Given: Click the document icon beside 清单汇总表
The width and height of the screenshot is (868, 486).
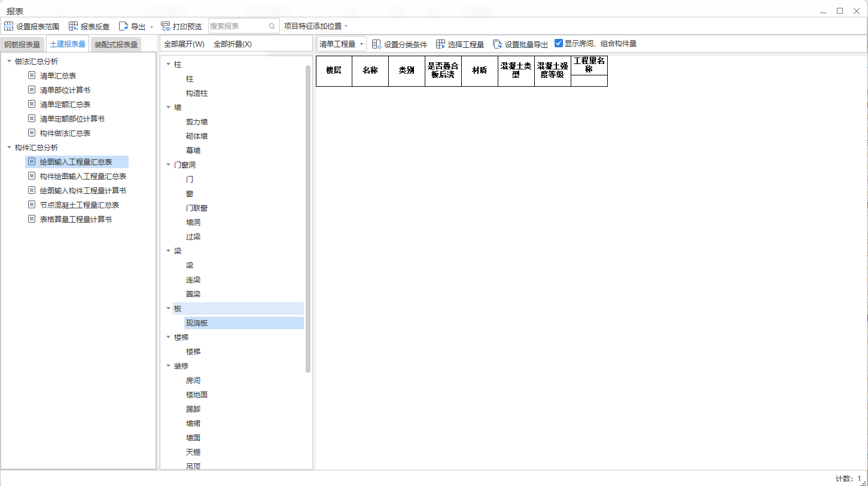Looking at the screenshot, I should (x=32, y=75).
